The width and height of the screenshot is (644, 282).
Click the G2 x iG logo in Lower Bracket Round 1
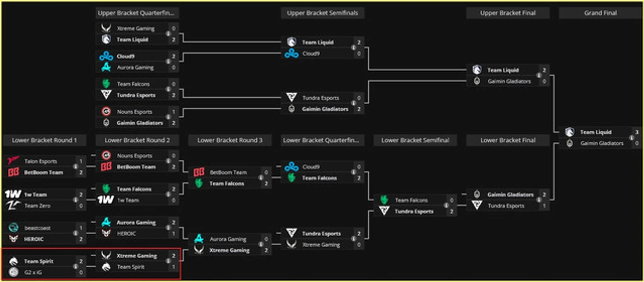click(x=13, y=272)
